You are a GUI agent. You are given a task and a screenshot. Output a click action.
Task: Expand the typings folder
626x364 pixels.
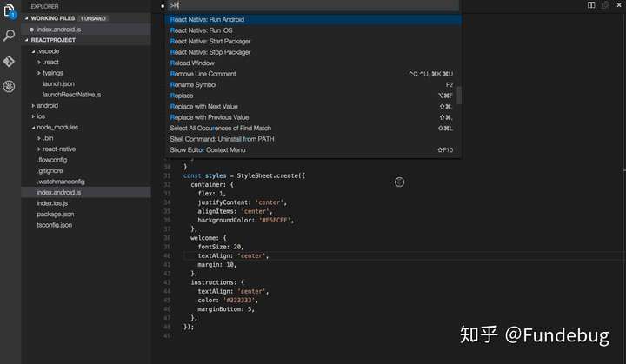pos(39,73)
